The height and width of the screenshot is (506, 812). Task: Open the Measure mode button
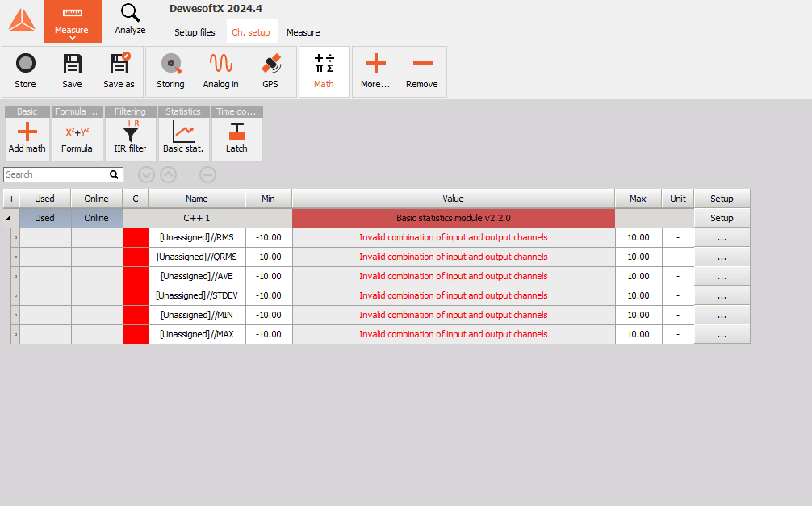point(72,21)
